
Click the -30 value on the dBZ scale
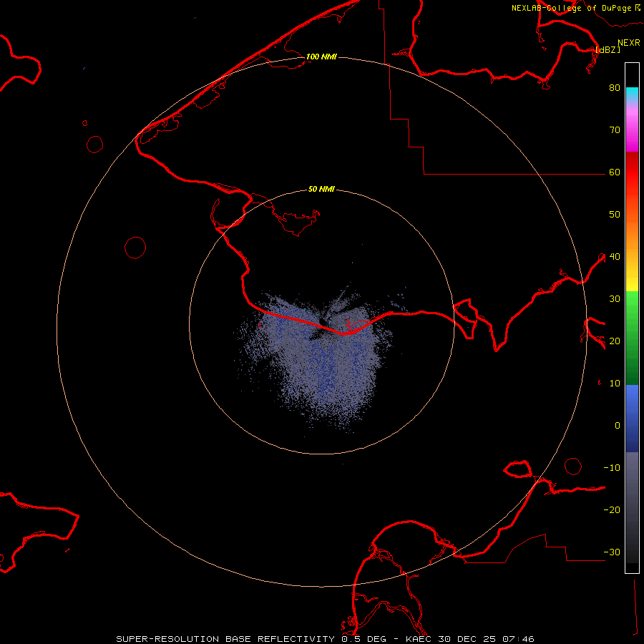[x=612, y=552]
